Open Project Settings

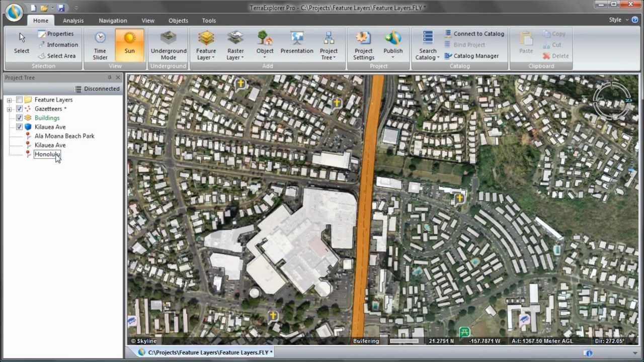point(363,44)
